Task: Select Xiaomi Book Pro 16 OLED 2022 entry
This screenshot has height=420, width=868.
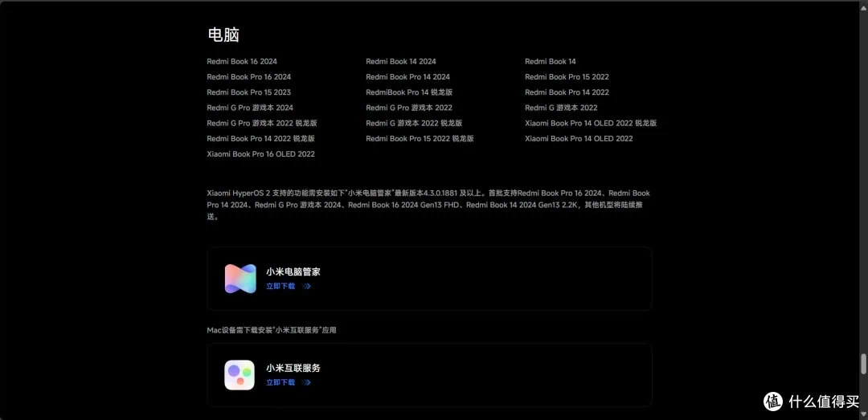Action: click(x=260, y=154)
